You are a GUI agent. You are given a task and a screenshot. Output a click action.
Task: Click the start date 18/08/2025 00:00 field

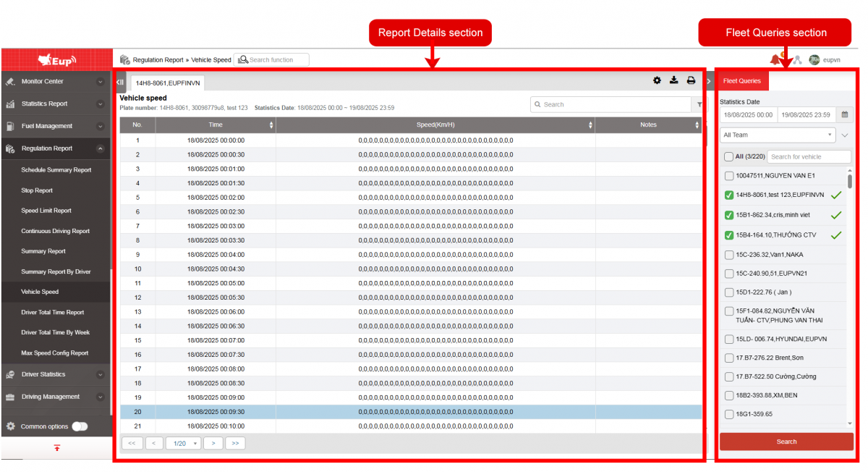(749, 115)
